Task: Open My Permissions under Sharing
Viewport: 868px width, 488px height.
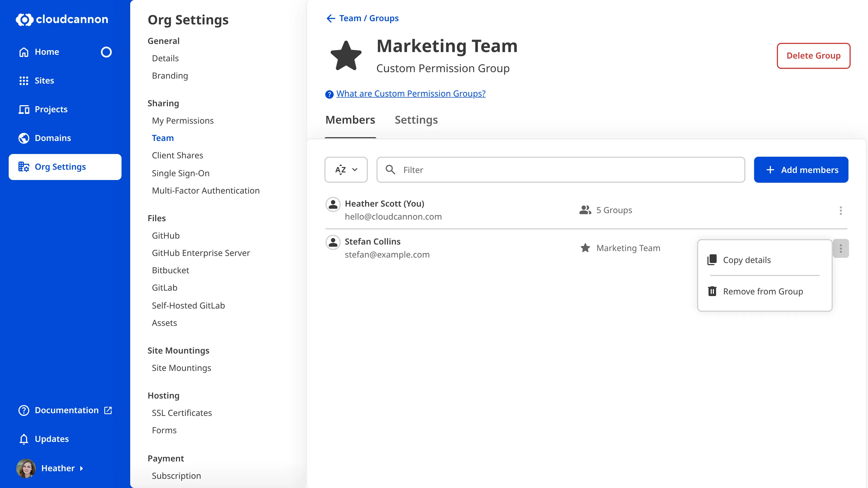Action: tap(183, 121)
